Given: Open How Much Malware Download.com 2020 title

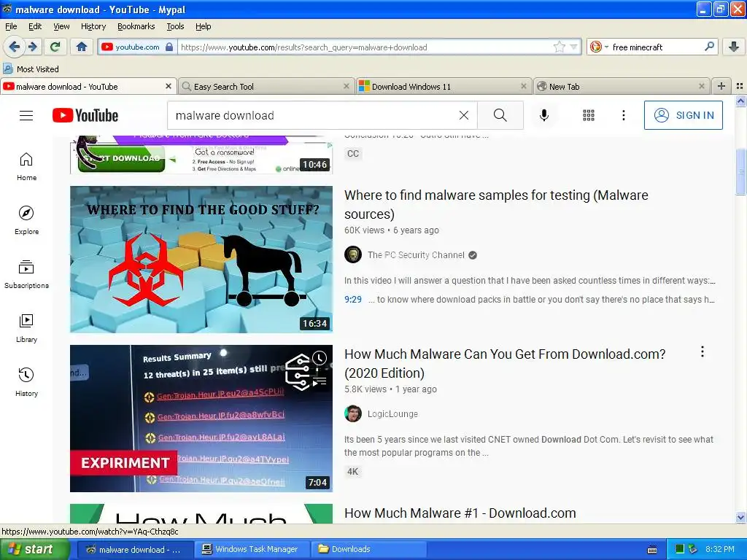Looking at the screenshot, I should point(505,364).
